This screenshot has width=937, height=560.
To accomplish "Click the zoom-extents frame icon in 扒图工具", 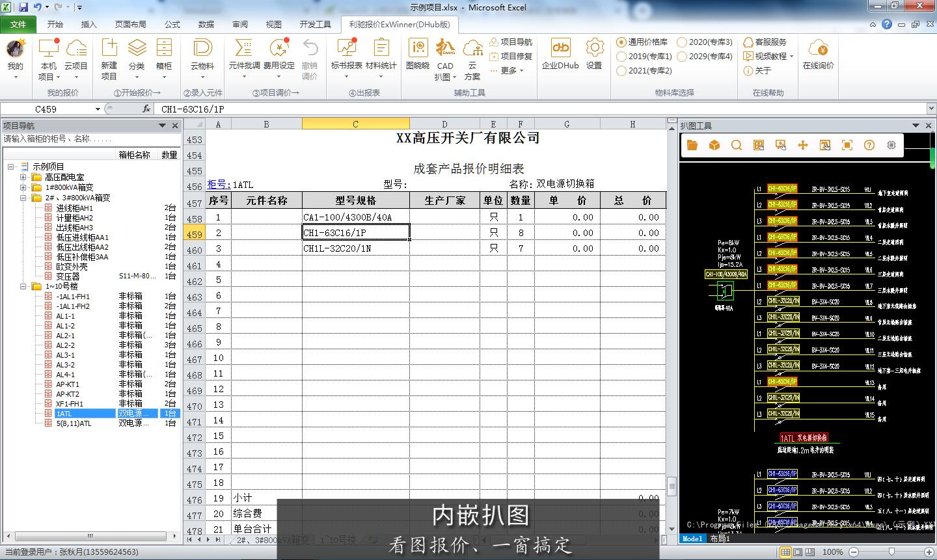I will 847,145.
